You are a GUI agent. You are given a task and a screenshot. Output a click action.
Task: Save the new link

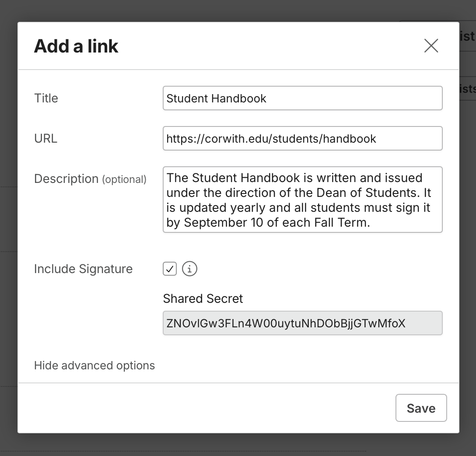tap(421, 408)
